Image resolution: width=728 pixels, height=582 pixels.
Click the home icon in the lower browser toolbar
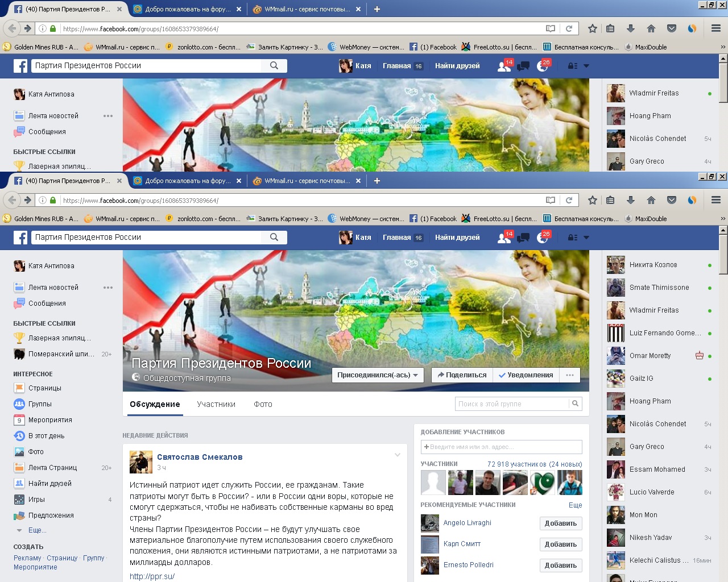[651, 200]
